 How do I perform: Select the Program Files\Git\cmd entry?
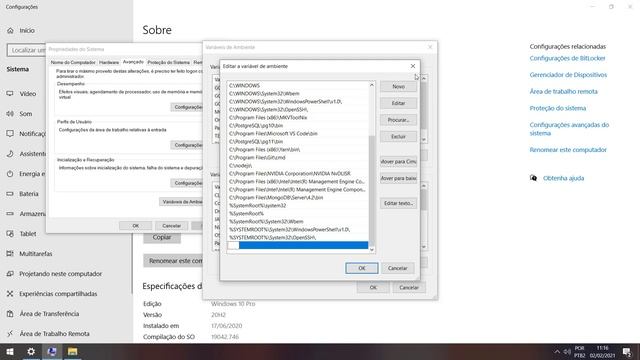coord(298,158)
